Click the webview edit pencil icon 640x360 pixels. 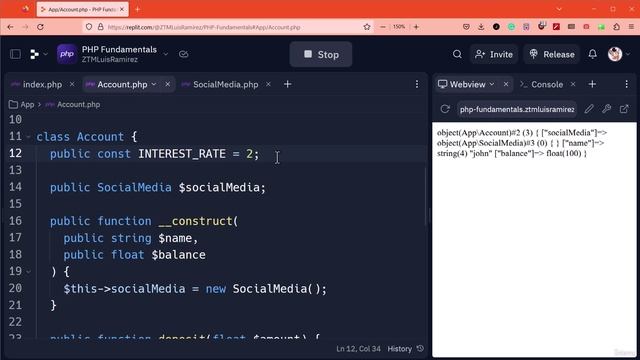pos(589,109)
